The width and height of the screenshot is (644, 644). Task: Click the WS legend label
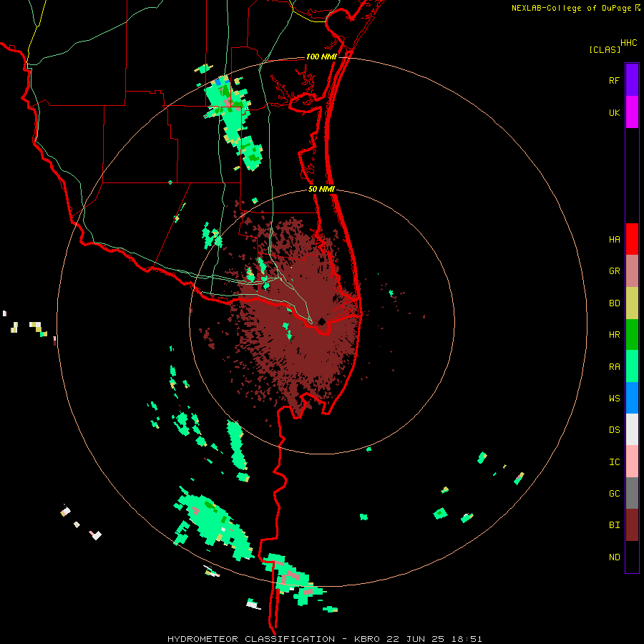click(x=614, y=399)
